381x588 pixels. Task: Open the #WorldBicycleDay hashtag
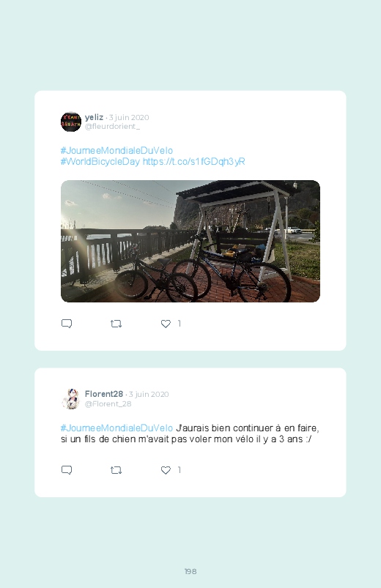pyautogui.click(x=100, y=162)
